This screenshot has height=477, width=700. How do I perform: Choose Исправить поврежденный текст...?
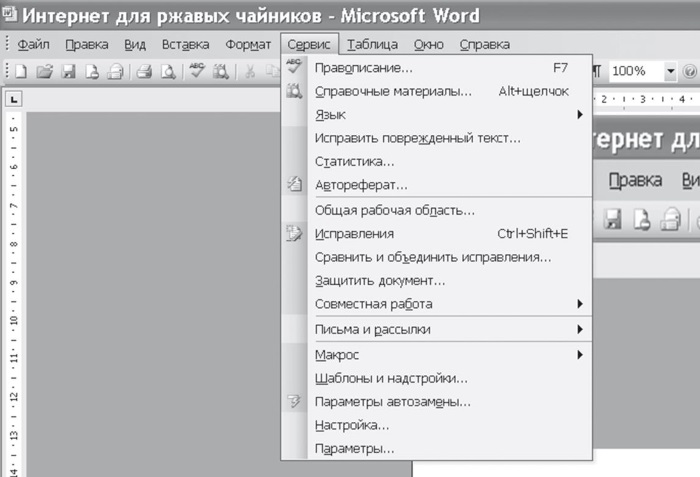coord(437,138)
